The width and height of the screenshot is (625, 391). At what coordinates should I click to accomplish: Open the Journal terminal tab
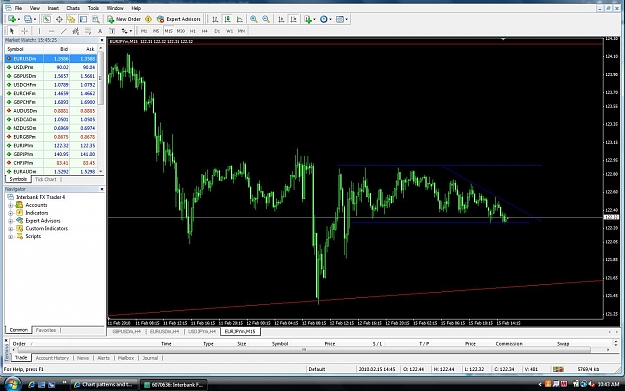tap(150, 358)
